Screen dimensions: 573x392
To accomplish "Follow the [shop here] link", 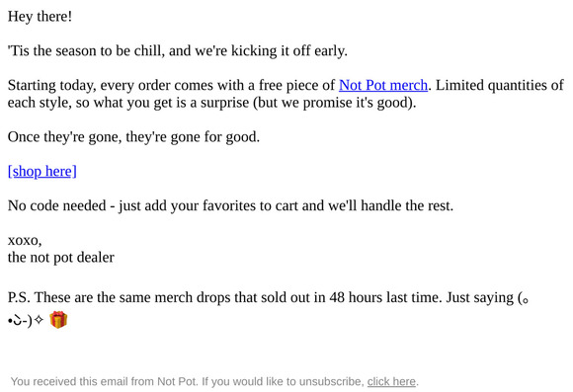I will (42, 171).
